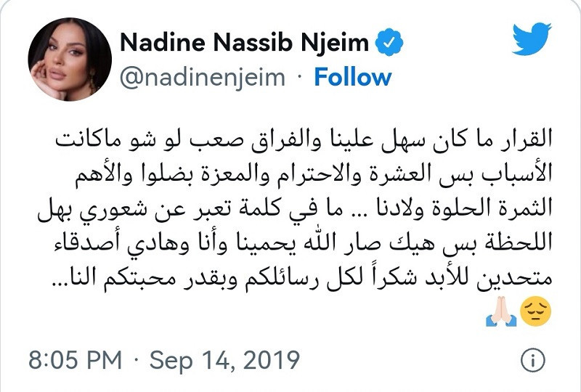
Task: Click the Sep 14, 2019 date
Action: 224,360
